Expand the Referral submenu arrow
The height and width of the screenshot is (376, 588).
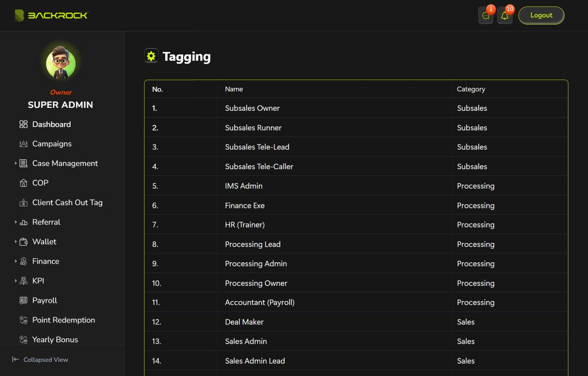(x=16, y=222)
